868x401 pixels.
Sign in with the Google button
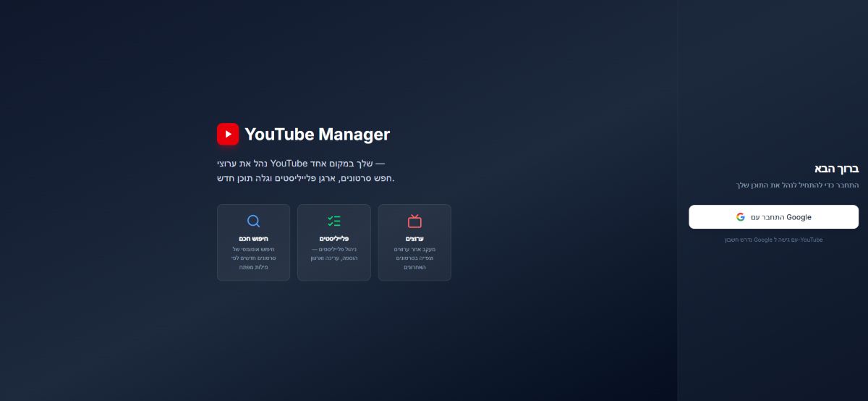coord(773,217)
